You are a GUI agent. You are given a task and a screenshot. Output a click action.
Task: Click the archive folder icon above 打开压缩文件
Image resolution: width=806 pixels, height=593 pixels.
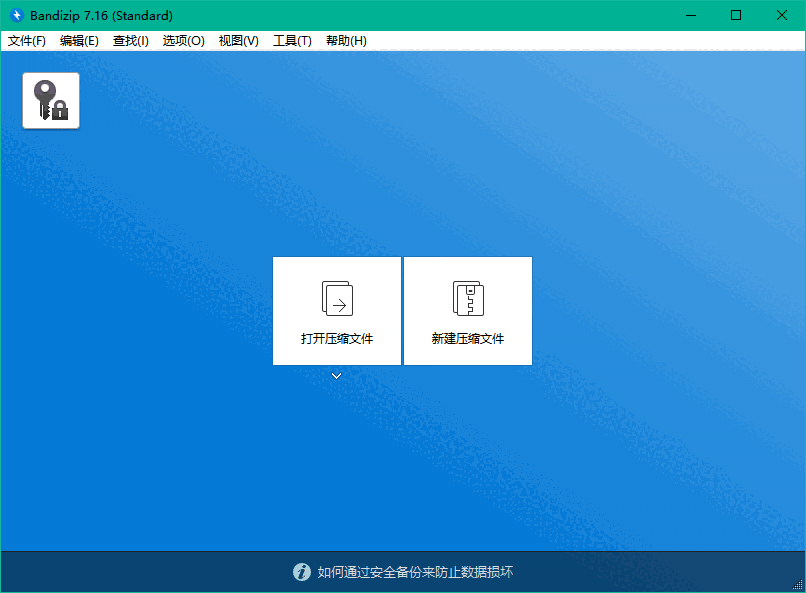tap(336, 297)
